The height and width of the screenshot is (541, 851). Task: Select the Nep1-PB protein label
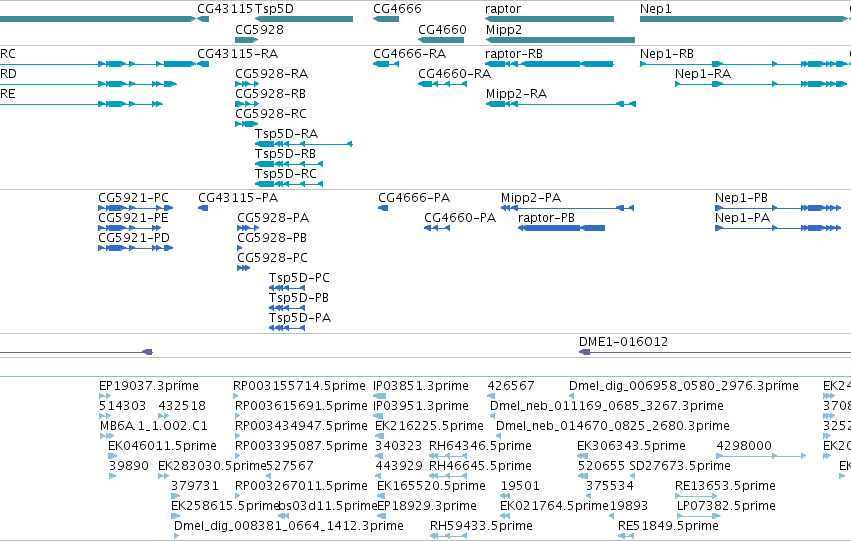coord(741,198)
